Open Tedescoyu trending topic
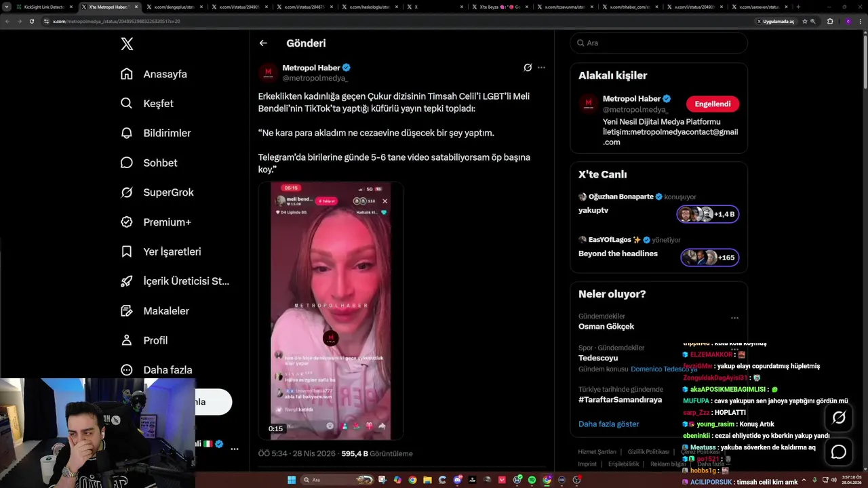The image size is (868, 488). 598,358
